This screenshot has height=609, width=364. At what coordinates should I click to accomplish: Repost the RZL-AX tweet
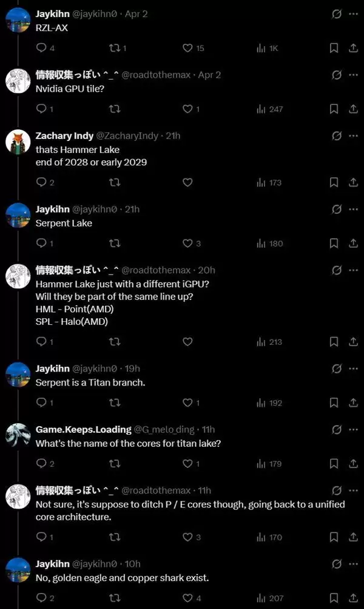point(114,48)
